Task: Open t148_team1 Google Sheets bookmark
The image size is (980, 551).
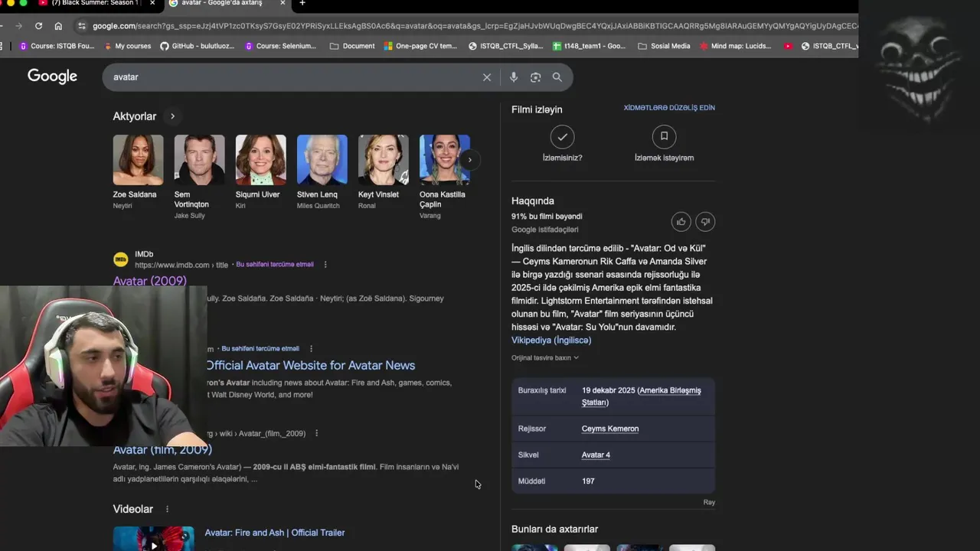Action: pyautogui.click(x=590, y=46)
